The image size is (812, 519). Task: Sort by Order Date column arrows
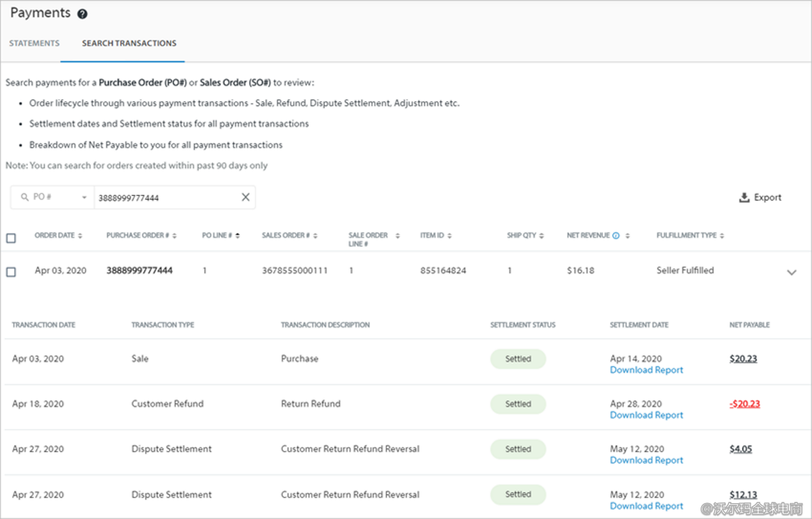click(80, 236)
